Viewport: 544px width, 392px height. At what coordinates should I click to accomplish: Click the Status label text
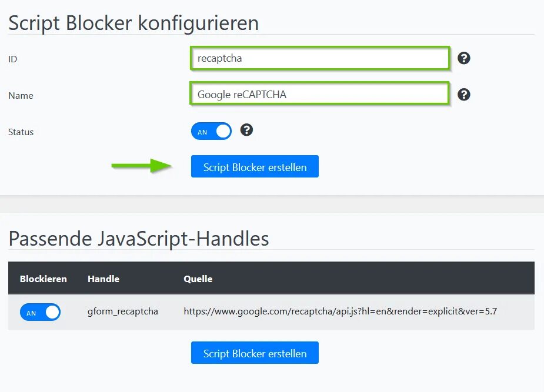[x=21, y=132]
